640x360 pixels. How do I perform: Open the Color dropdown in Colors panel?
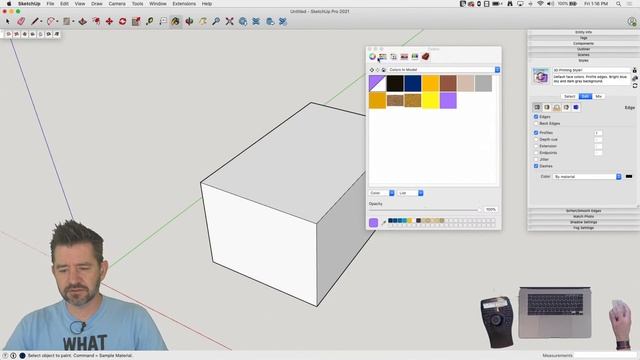click(382, 193)
